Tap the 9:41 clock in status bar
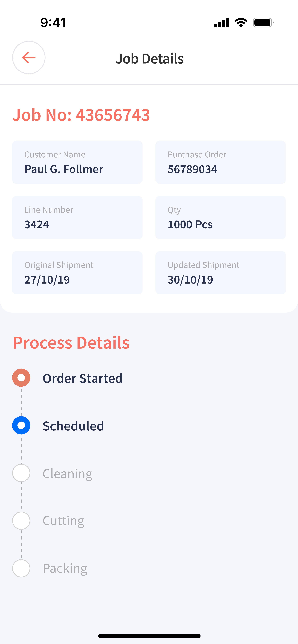This screenshot has height=644, width=298. [53, 23]
